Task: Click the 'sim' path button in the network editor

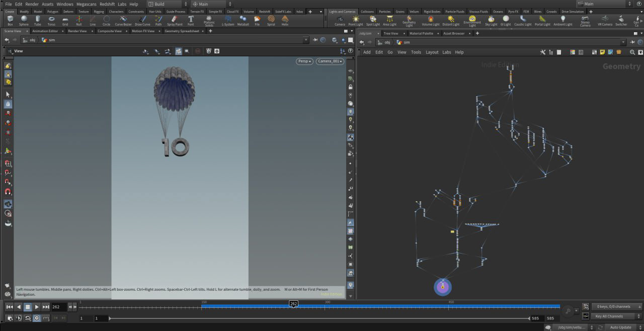Action: click(x=404, y=42)
